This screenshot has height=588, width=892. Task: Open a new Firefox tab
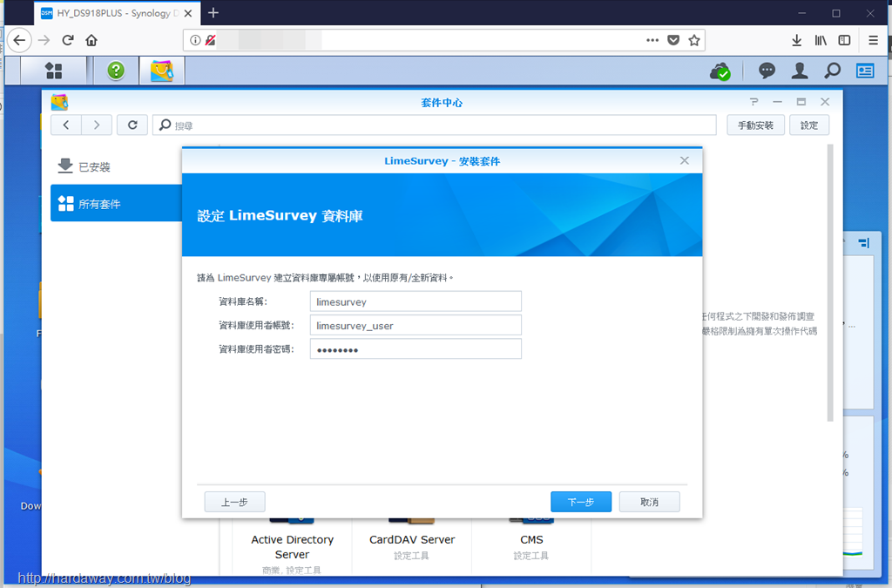click(x=213, y=12)
